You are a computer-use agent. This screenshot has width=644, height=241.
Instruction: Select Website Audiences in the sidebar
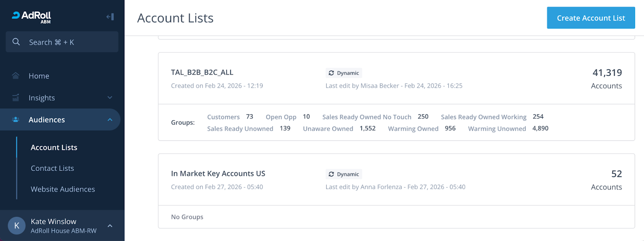click(63, 189)
